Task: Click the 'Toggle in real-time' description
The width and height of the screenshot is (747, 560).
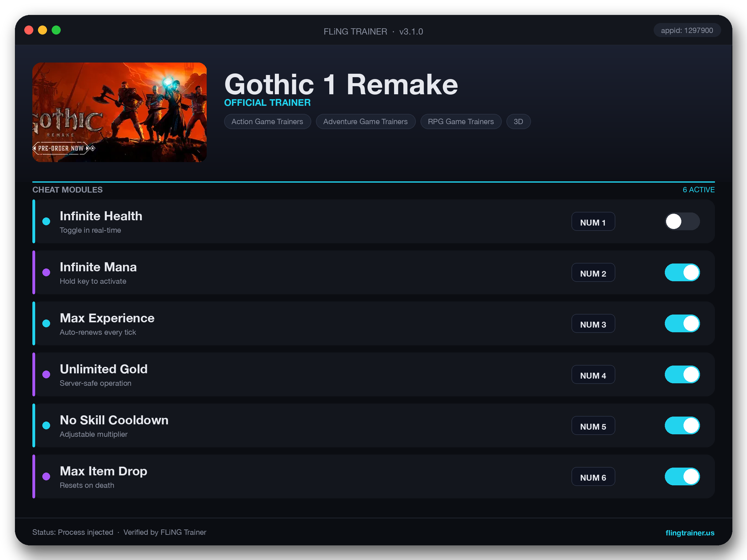Action: pyautogui.click(x=90, y=230)
